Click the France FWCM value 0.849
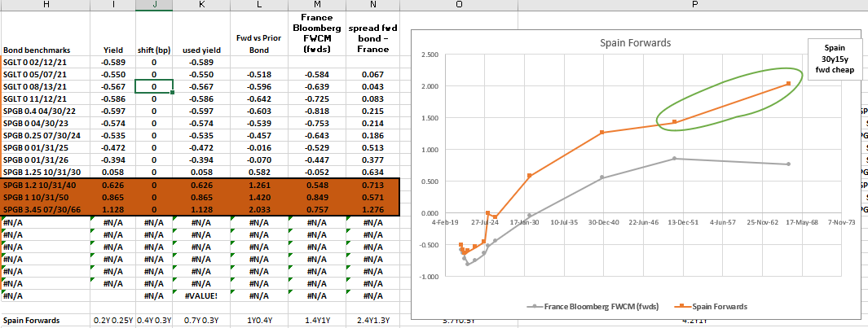The width and height of the screenshot is (868, 328). click(x=316, y=197)
